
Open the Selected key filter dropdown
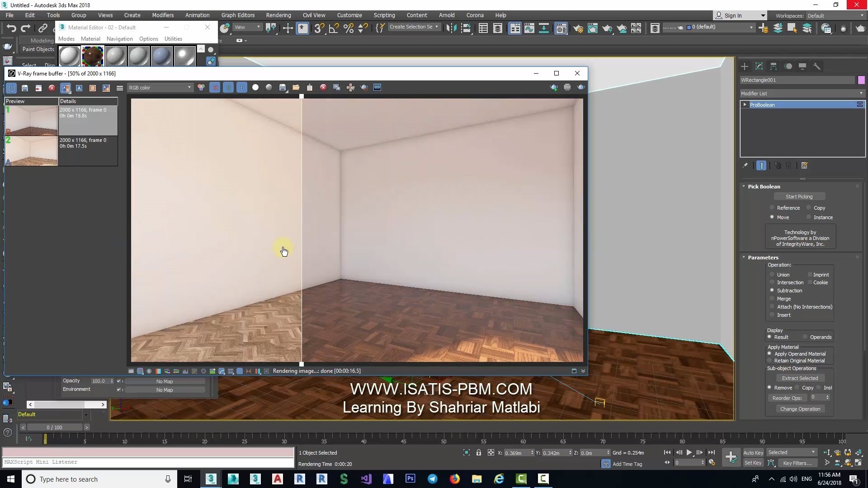(x=792, y=452)
